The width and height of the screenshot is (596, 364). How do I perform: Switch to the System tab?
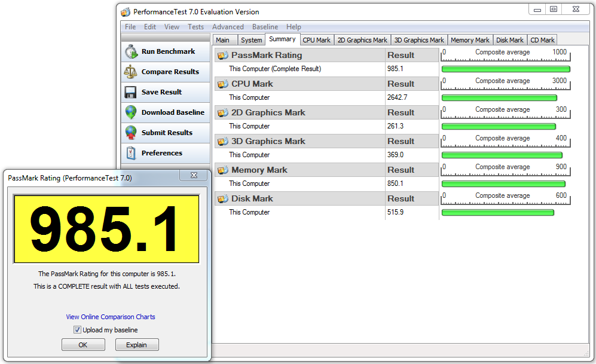pyautogui.click(x=251, y=40)
